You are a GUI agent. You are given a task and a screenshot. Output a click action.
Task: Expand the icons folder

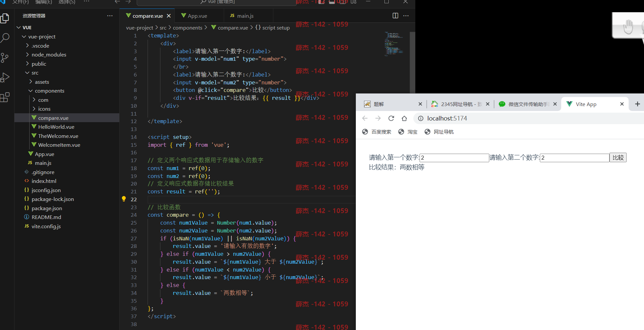(34, 109)
